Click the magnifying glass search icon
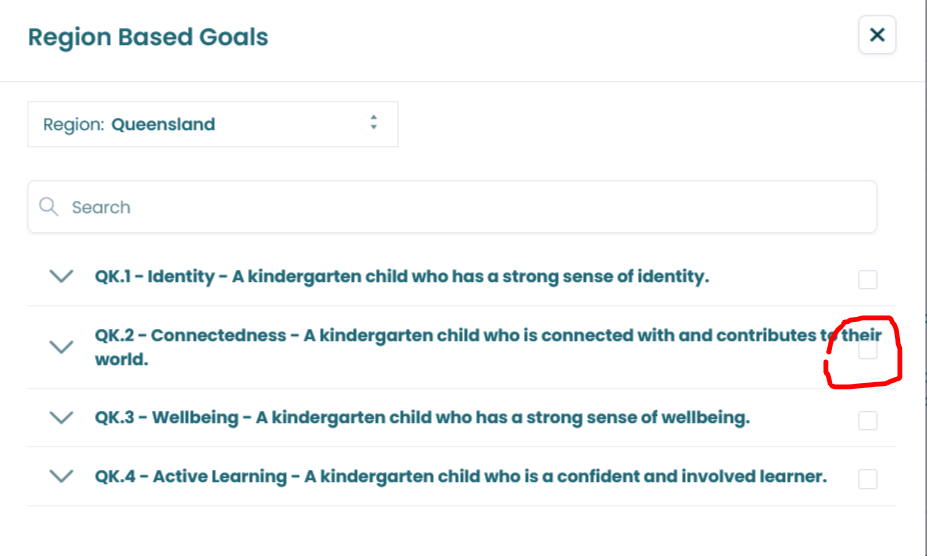This screenshot has width=927, height=556. [x=48, y=207]
